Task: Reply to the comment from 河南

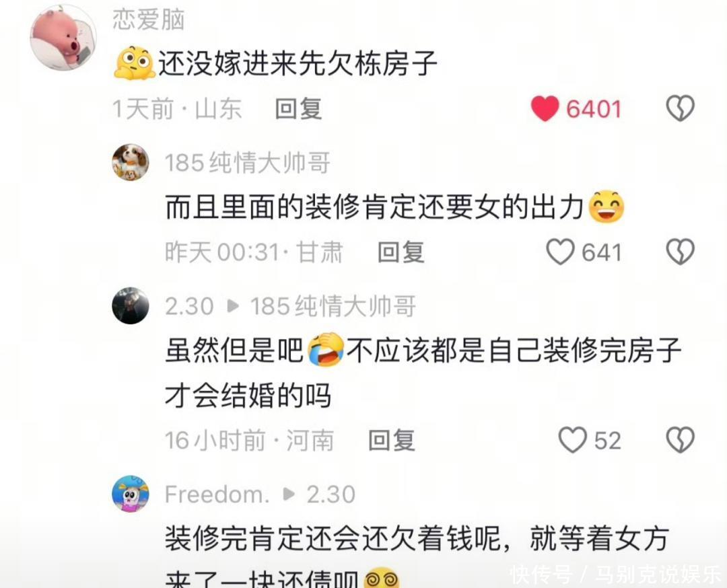Action: 392,440
